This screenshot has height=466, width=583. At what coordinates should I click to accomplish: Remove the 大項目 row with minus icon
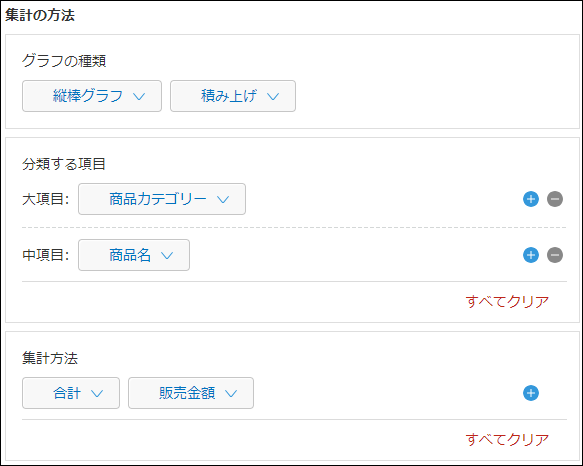point(555,199)
